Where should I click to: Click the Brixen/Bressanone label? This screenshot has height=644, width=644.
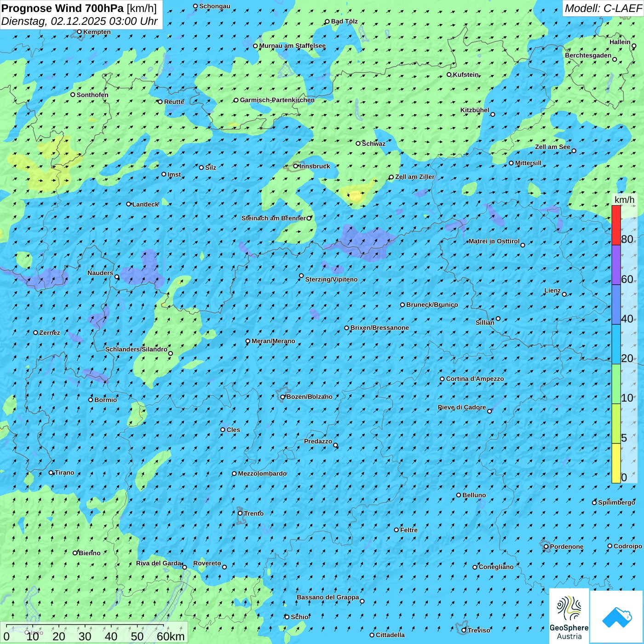(379, 328)
